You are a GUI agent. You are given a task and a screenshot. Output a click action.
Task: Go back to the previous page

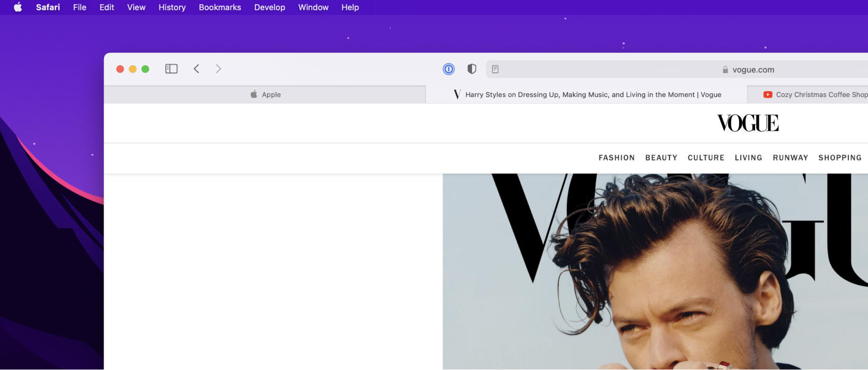click(196, 69)
